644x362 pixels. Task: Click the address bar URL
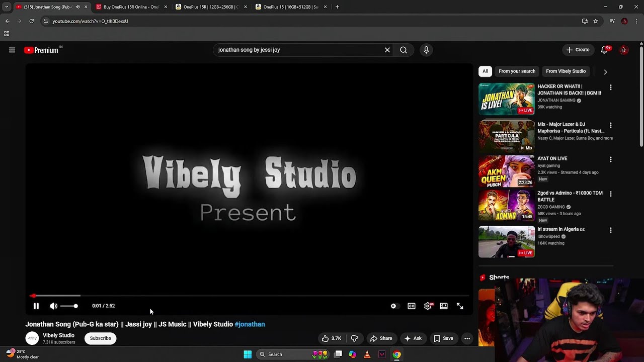click(91, 21)
